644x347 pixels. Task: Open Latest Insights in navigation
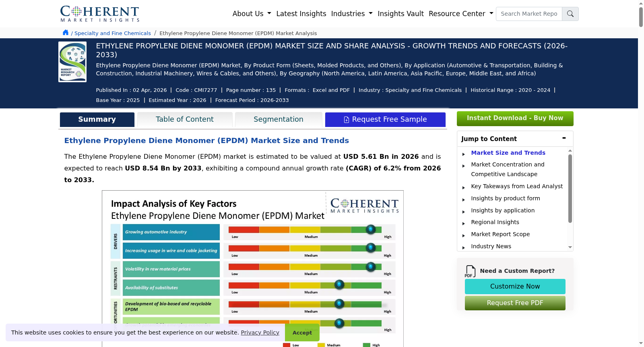coord(301,14)
